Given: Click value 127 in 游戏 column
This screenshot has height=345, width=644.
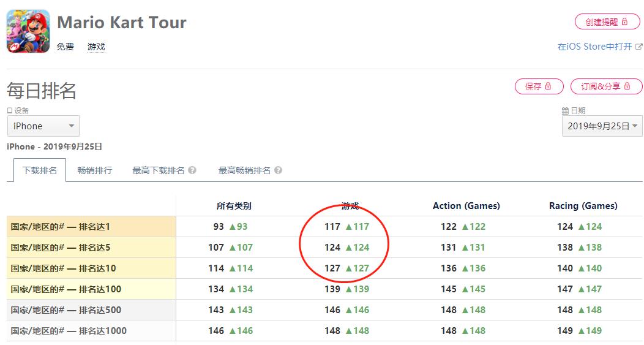Looking at the screenshot, I should click(x=332, y=268).
